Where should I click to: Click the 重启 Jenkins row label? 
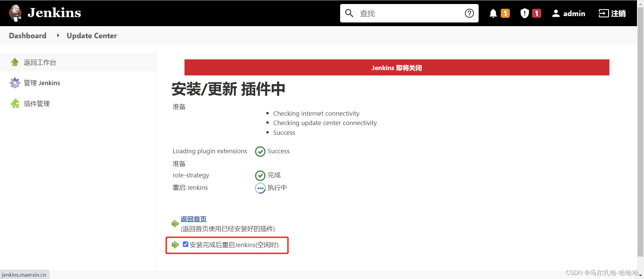coord(190,188)
